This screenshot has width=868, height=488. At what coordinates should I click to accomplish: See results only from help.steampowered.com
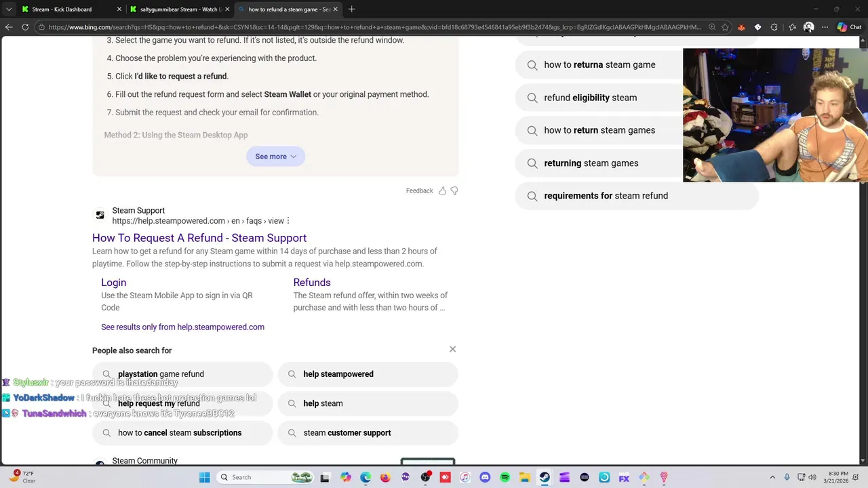point(182,327)
